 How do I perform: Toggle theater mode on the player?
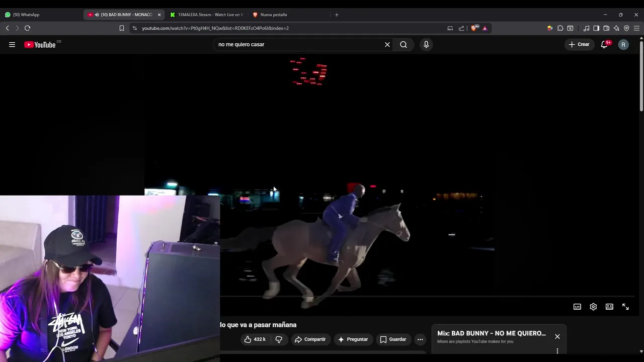tap(609, 307)
